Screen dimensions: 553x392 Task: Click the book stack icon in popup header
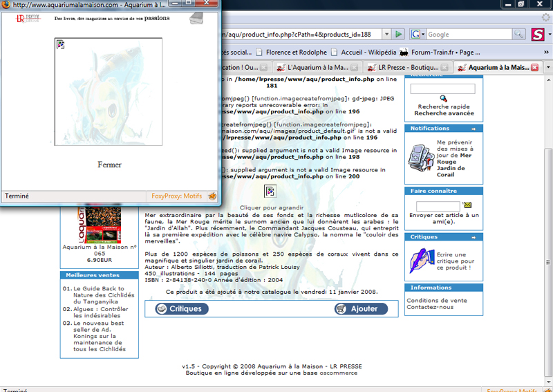[x=196, y=19]
